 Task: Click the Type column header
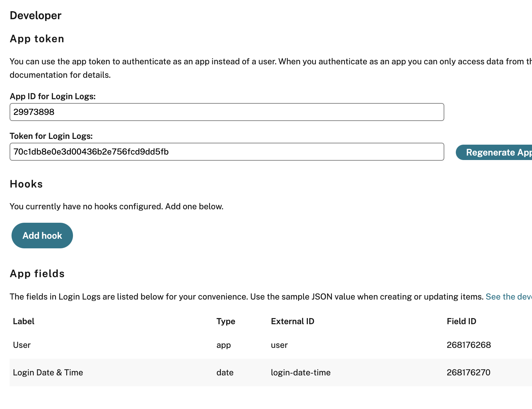pyautogui.click(x=226, y=321)
